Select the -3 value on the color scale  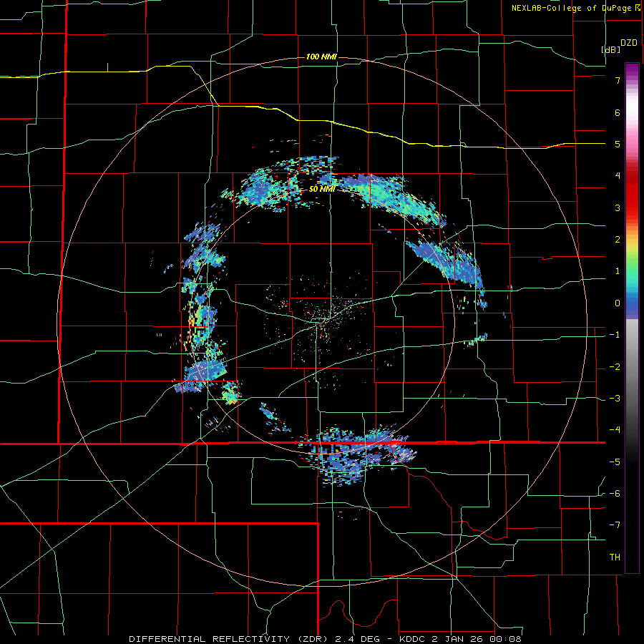tap(615, 399)
